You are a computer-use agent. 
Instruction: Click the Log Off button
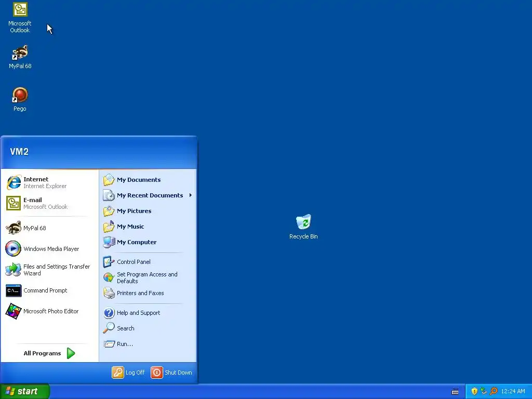click(x=128, y=373)
